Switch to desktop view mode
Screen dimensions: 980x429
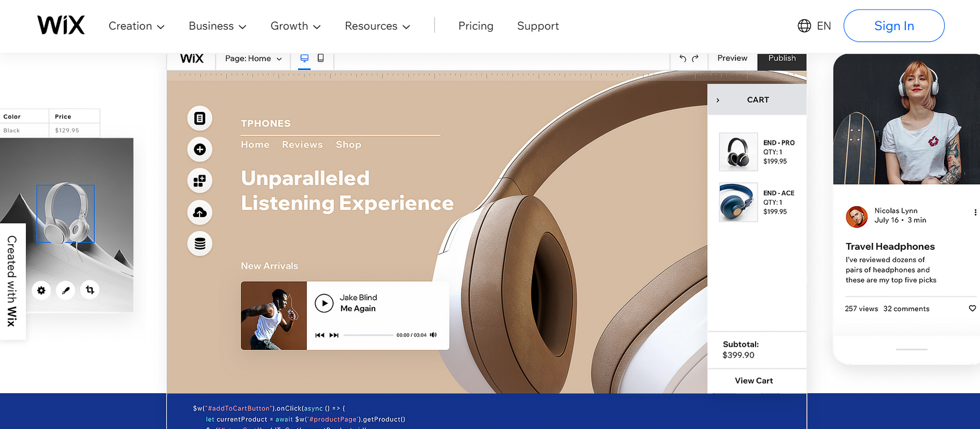pyautogui.click(x=304, y=58)
